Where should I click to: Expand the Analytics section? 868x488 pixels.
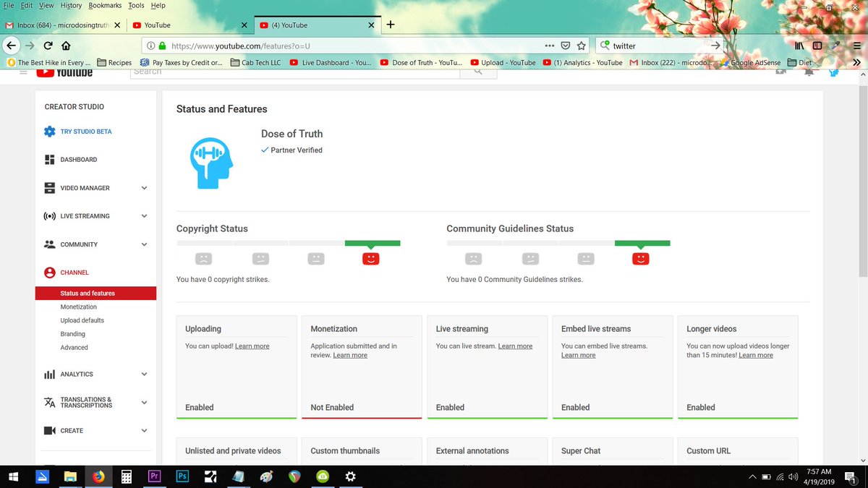coord(144,374)
